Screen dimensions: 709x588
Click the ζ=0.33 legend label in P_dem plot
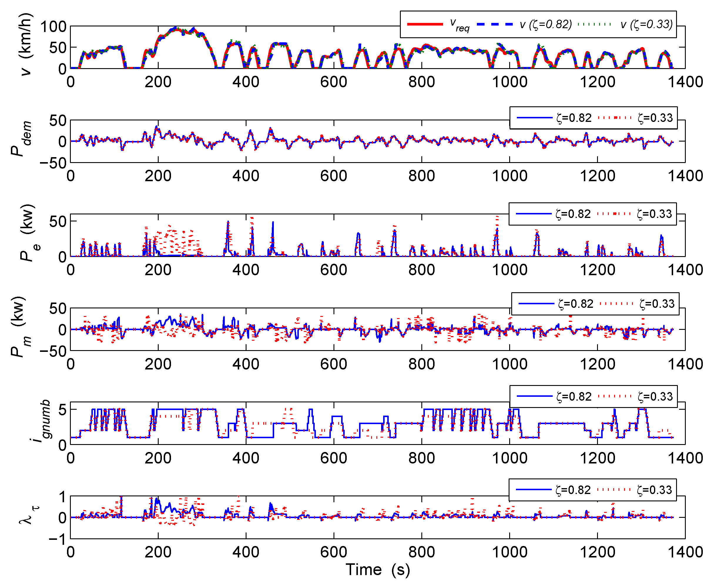click(655, 118)
